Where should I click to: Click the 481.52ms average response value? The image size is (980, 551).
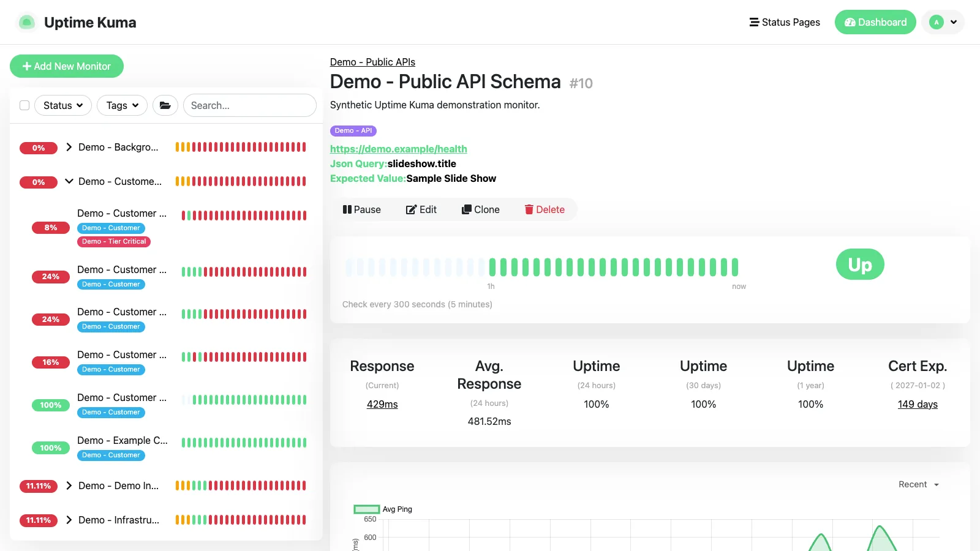(489, 421)
